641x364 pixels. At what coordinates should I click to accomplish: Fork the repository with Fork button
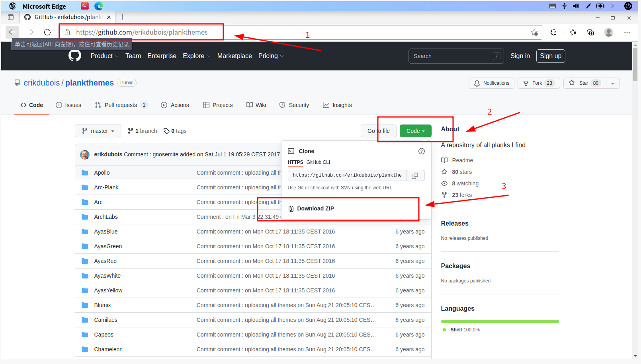539,83
